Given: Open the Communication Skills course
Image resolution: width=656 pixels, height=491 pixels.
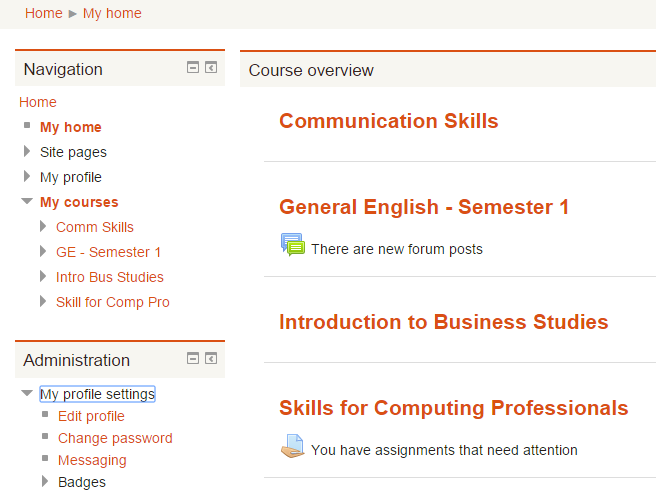Looking at the screenshot, I should [x=388, y=121].
